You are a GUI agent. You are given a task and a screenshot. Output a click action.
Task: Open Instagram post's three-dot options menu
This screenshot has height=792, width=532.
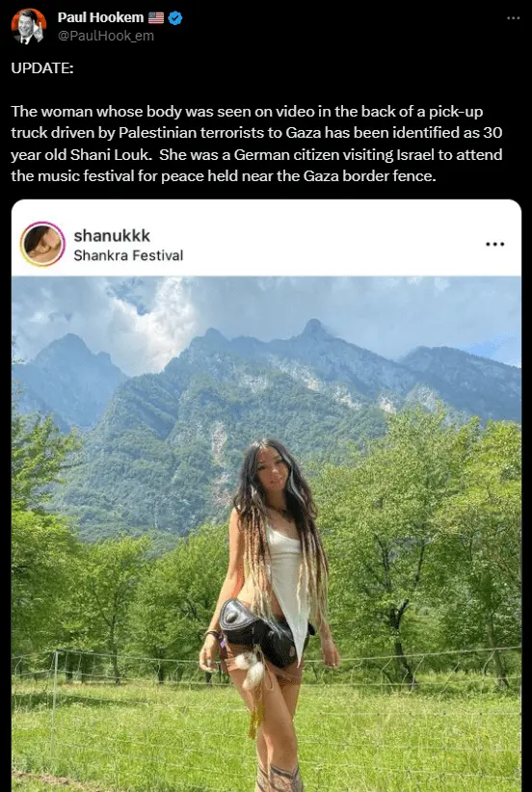pyautogui.click(x=494, y=244)
